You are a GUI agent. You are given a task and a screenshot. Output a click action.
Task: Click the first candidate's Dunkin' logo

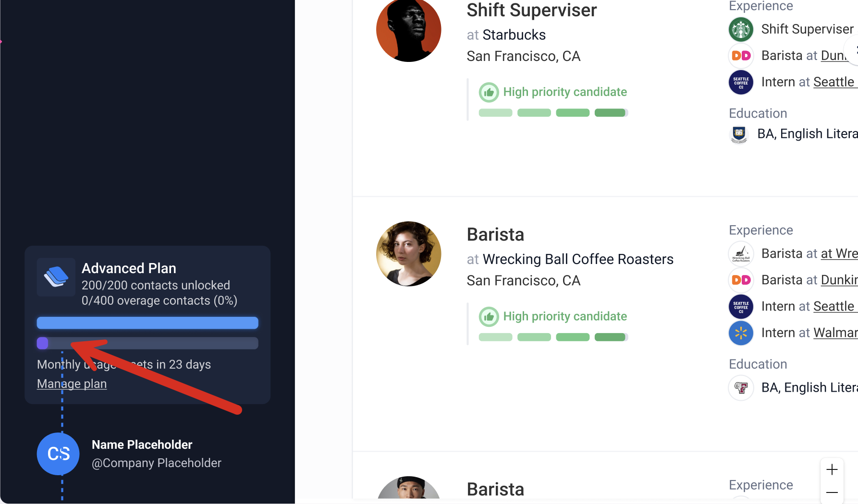pos(741,56)
